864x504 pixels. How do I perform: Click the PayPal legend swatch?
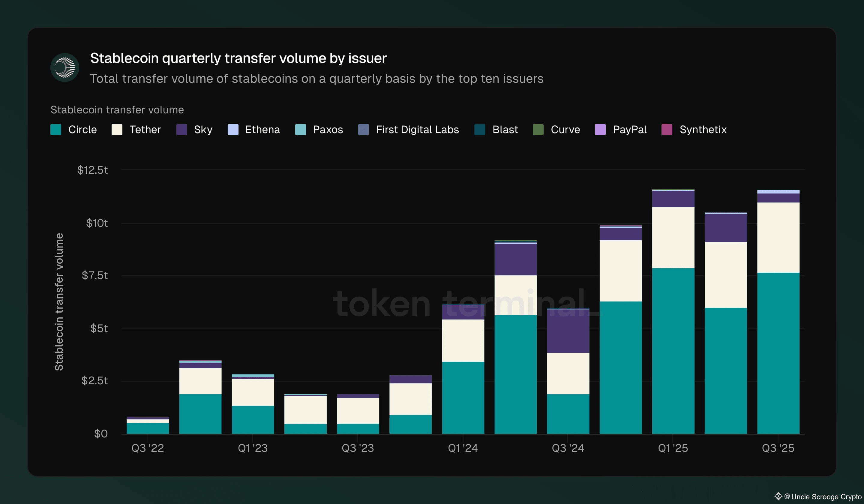coord(600,130)
